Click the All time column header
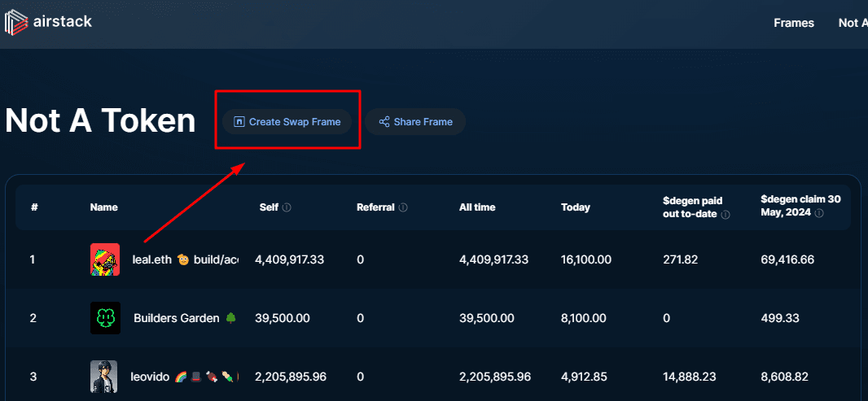This screenshot has width=868, height=401. [x=477, y=207]
